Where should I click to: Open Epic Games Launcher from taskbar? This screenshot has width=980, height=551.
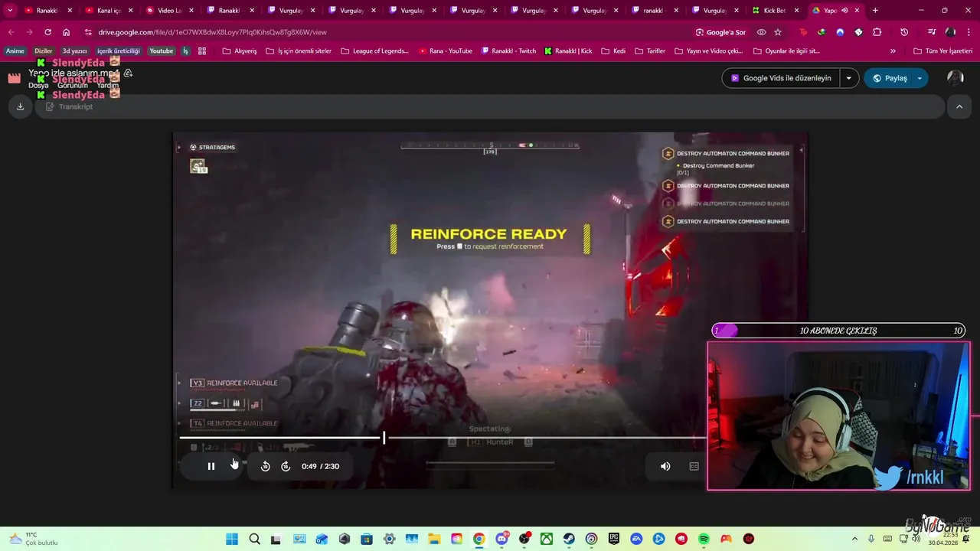pos(614,539)
